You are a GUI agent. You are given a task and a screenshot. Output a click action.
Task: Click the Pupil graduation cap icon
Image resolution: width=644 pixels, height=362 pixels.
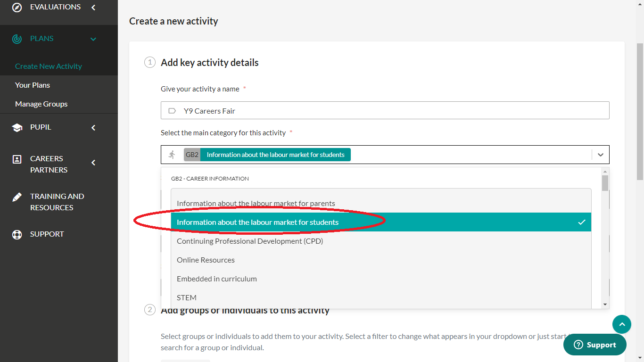click(x=17, y=127)
